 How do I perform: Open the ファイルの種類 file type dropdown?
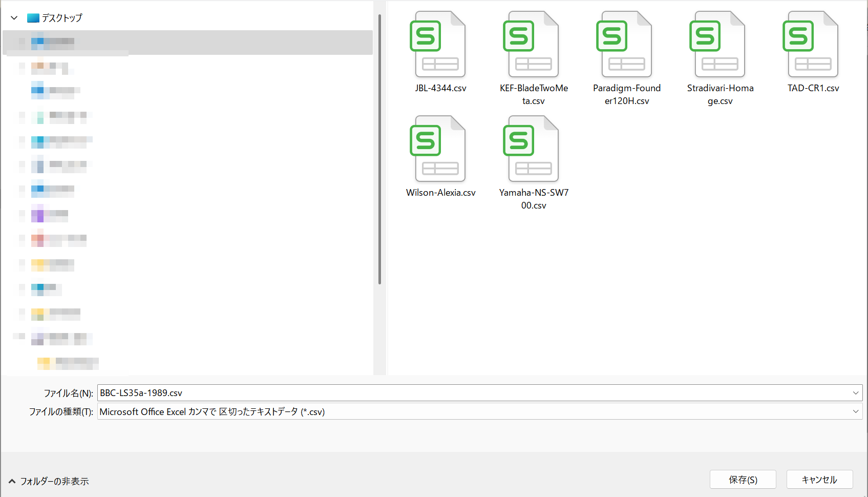pyautogui.click(x=855, y=411)
